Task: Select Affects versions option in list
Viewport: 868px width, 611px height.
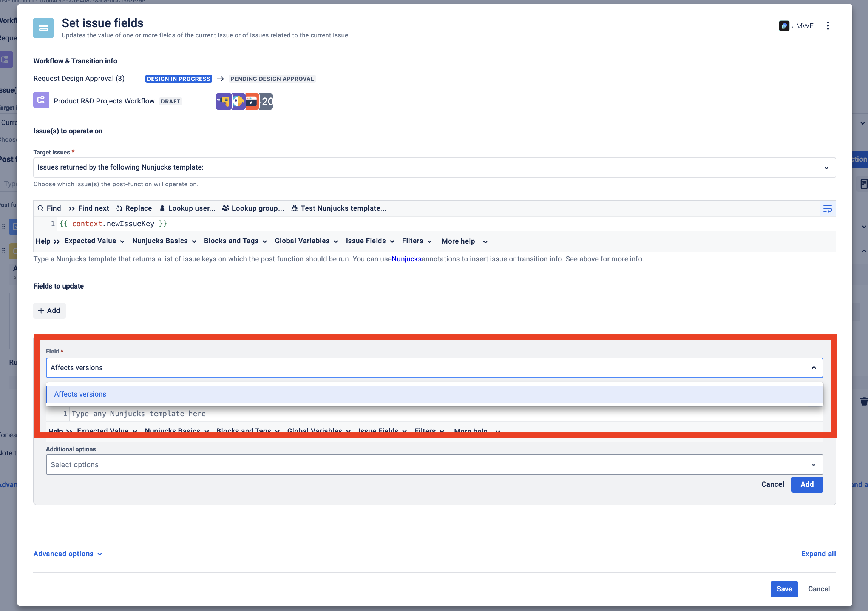Action: tap(434, 394)
